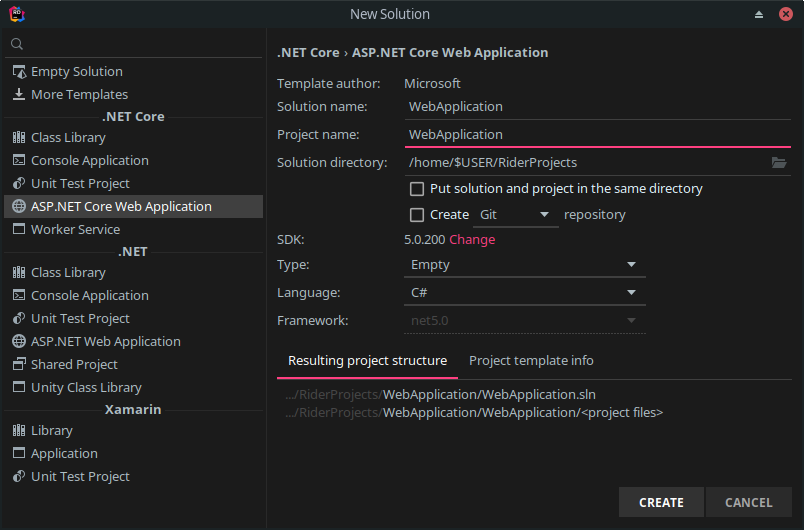Select the Resulting project structure tab
The width and height of the screenshot is (804, 530).
[x=367, y=361]
